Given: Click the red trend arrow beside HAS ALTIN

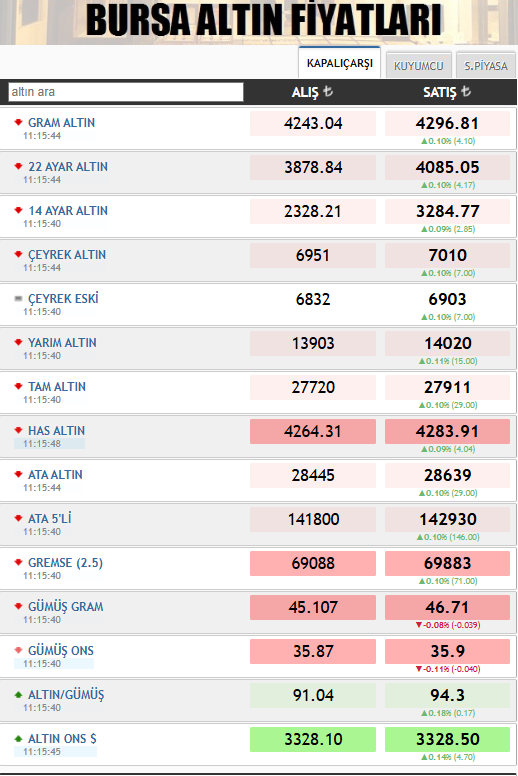Looking at the screenshot, I should click(18, 430).
